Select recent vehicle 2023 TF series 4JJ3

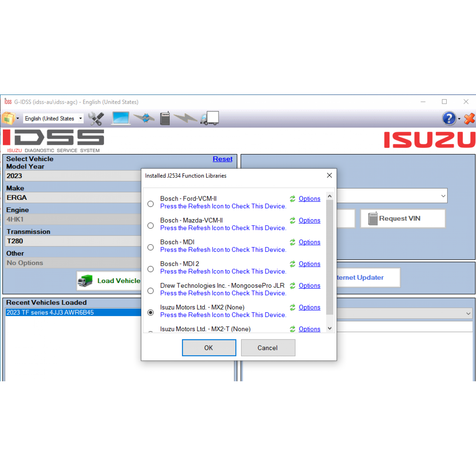tap(73, 312)
